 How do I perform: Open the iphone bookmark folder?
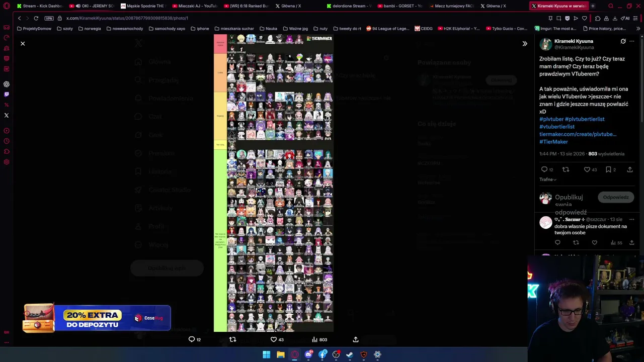click(x=200, y=29)
